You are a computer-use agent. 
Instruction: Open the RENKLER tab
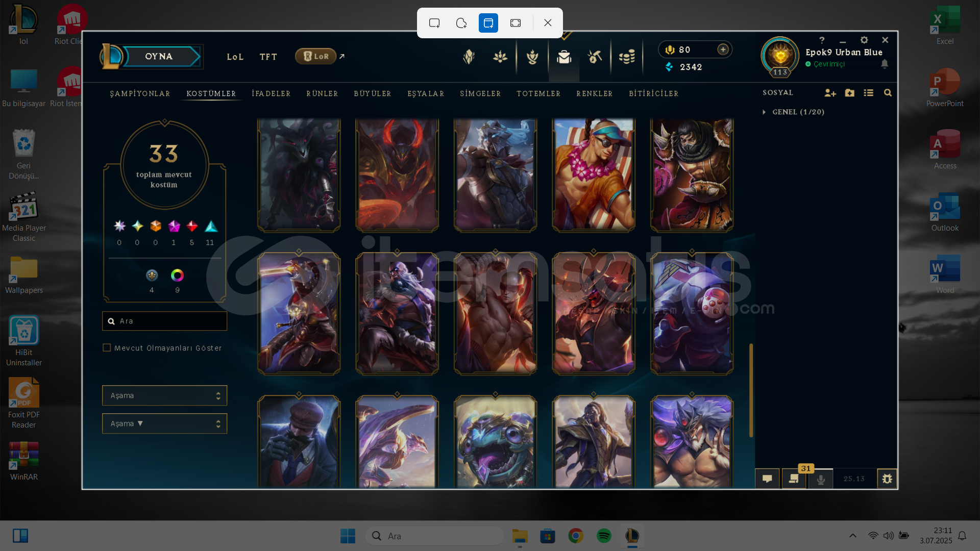tap(595, 93)
